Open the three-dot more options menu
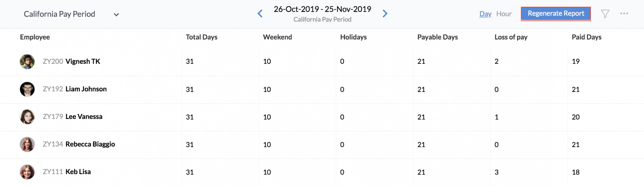Screen dimensions: 644x186 coord(624,14)
